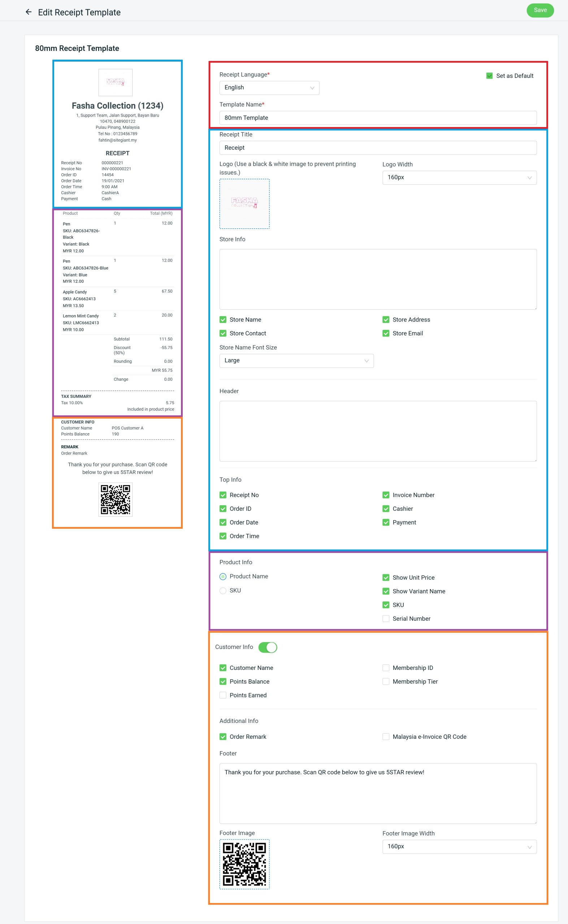Select the Product Name radio option
The image size is (568, 924).
click(x=223, y=576)
